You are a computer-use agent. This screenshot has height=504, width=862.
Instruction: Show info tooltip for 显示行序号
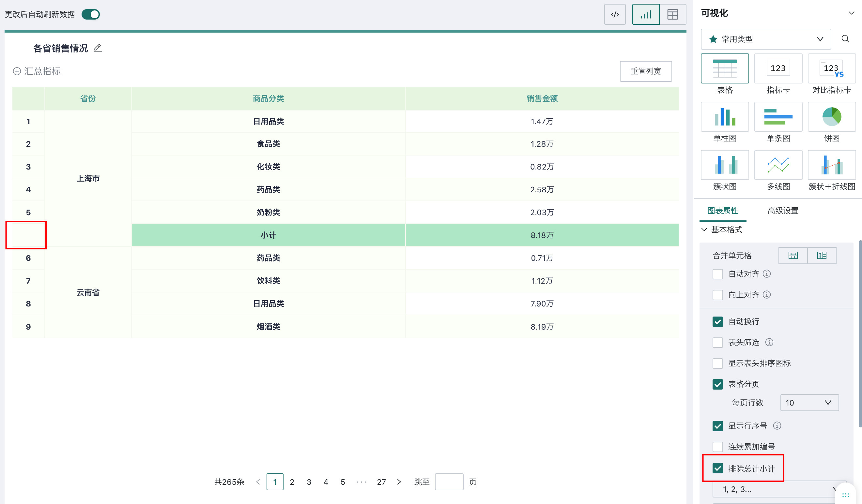(777, 425)
